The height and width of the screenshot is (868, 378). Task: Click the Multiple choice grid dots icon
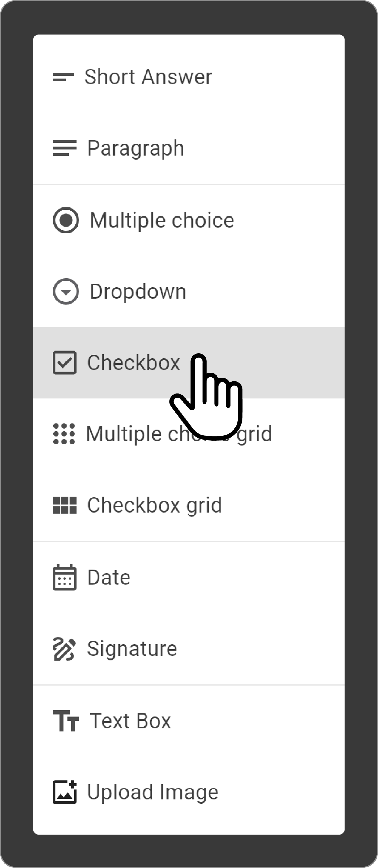pyautogui.click(x=64, y=434)
